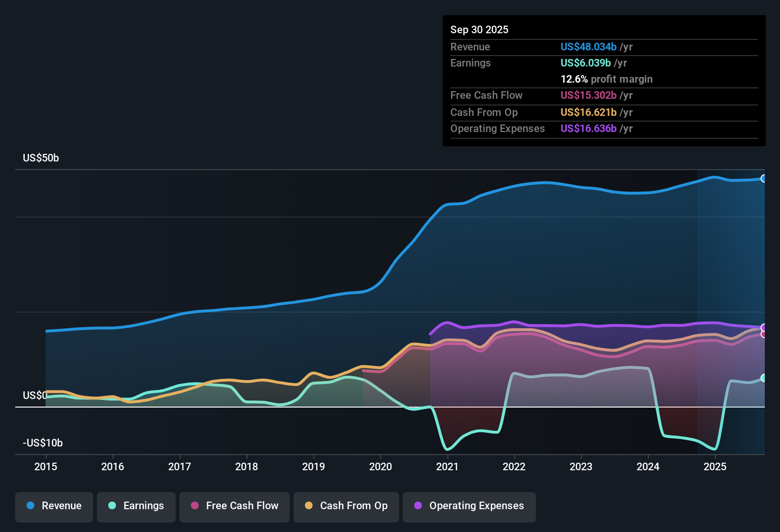780x532 pixels.
Task: Select the 2020 year label on the axis
Action: 380,467
